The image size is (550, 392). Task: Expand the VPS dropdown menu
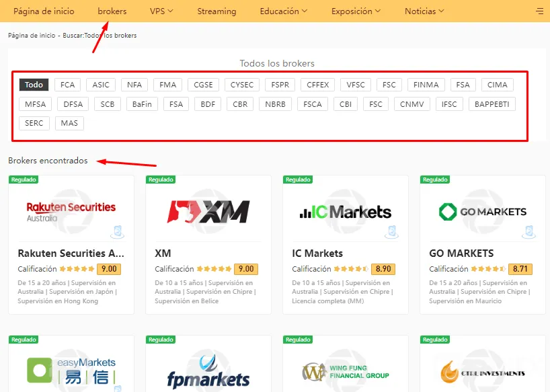161,11
